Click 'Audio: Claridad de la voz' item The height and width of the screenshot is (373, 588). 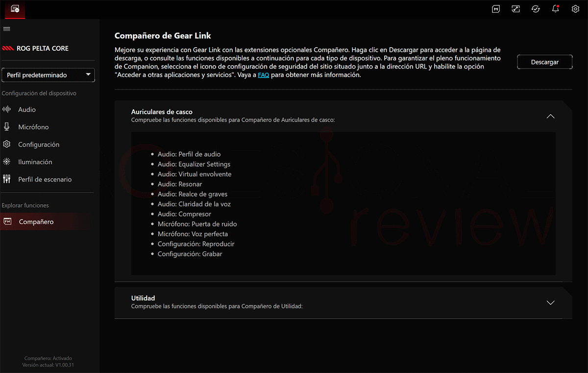pyautogui.click(x=194, y=204)
